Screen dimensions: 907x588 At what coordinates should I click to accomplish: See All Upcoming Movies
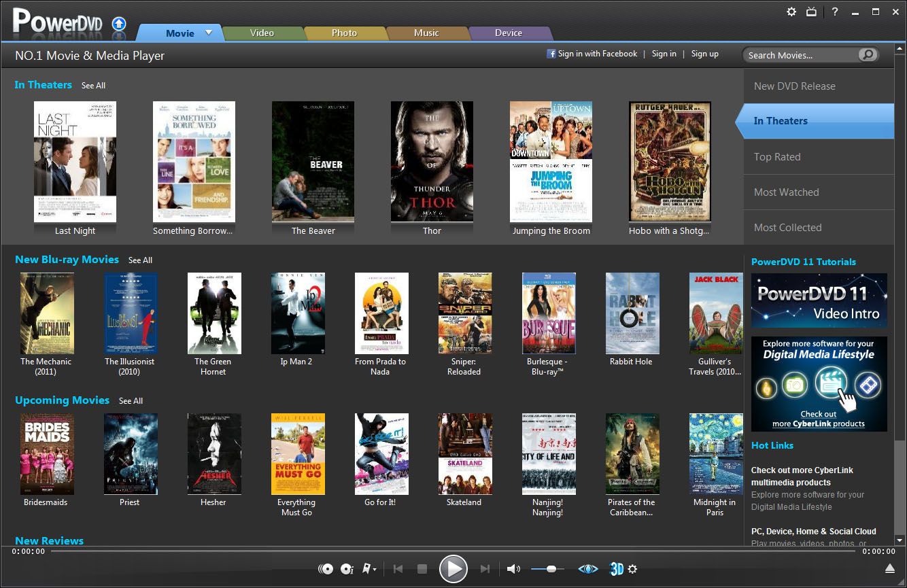(131, 401)
